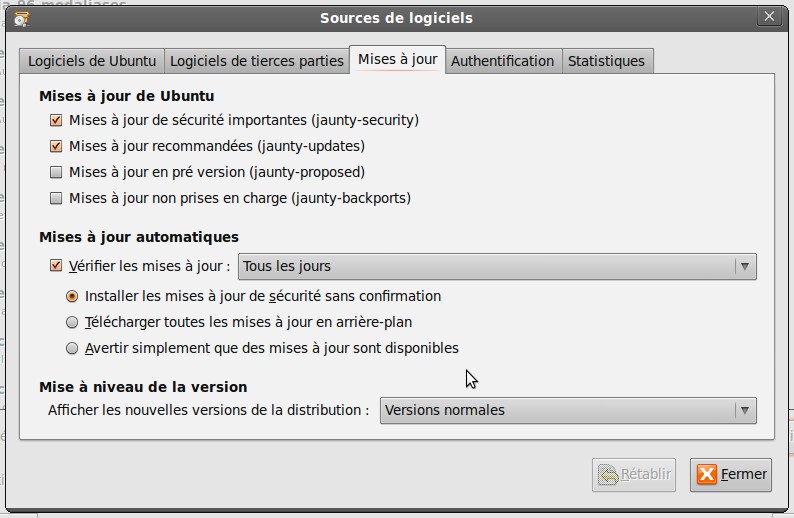The image size is (794, 518).
Task: Open the Tous les jours frequency dropdown
Action: point(497,266)
